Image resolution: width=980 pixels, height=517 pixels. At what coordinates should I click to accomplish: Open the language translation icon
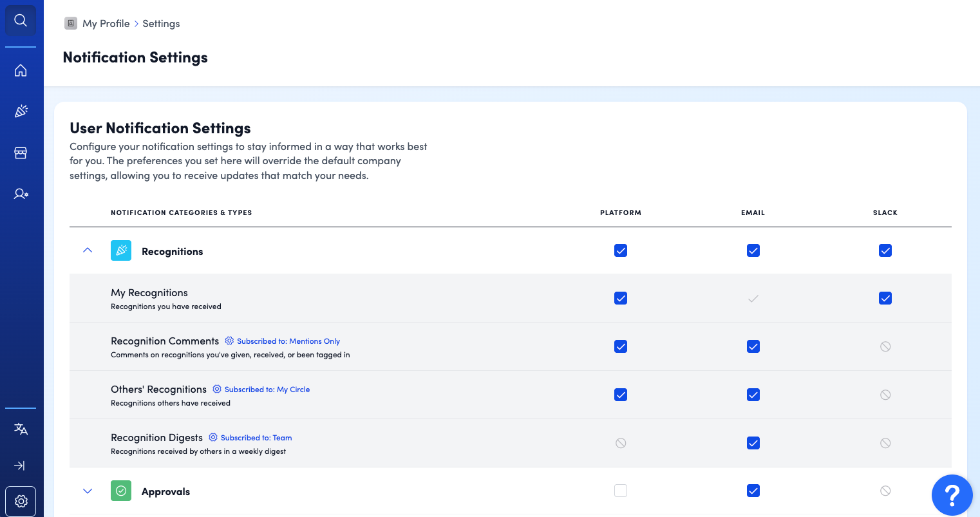coord(21,429)
